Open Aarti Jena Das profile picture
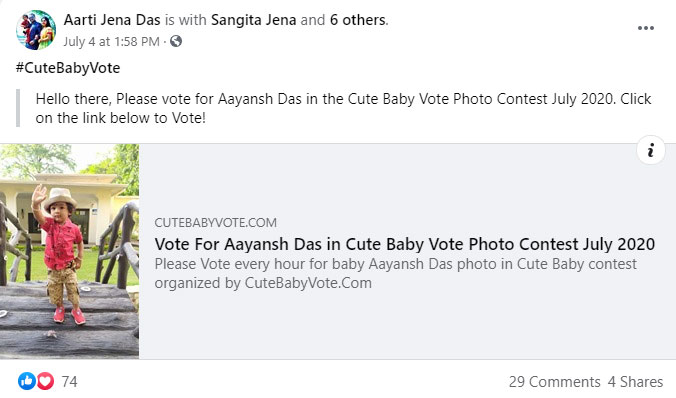 point(36,30)
